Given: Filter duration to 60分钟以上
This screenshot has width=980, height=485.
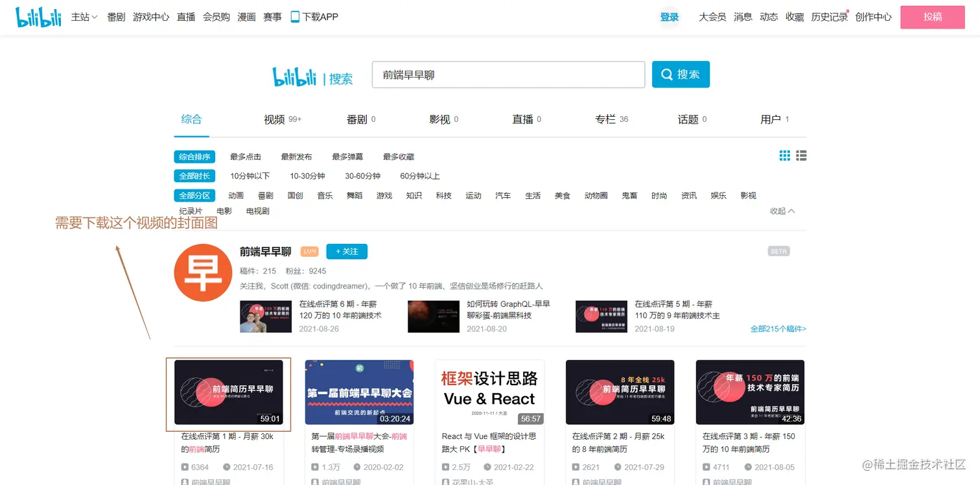Looking at the screenshot, I should (x=420, y=176).
